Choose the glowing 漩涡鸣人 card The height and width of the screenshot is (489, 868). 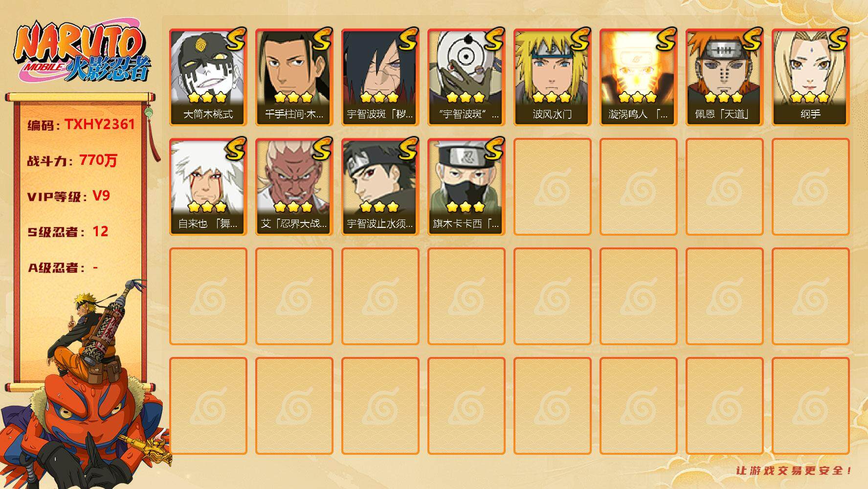pos(638,77)
